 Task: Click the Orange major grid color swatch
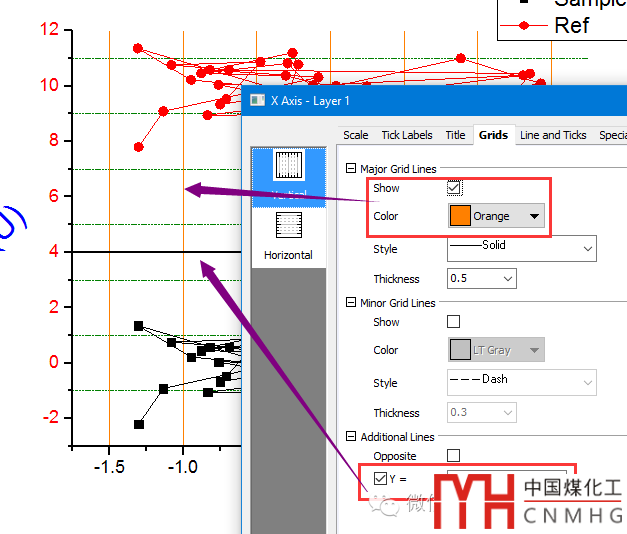pos(461,216)
